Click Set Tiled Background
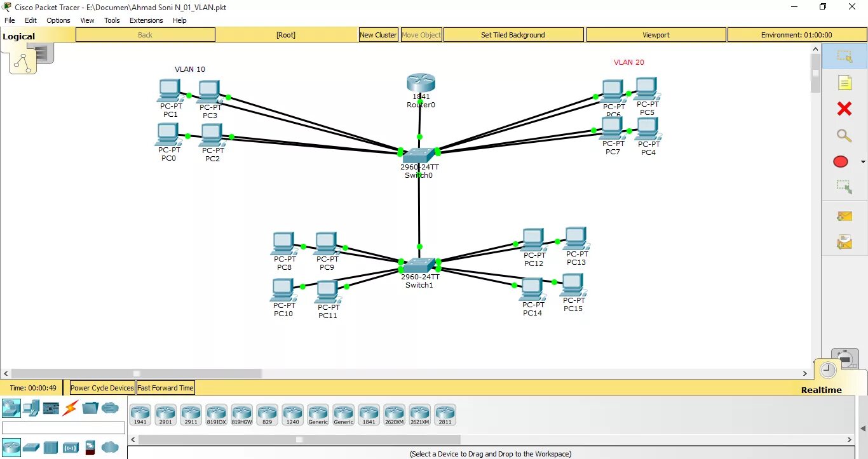 tap(513, 34)
